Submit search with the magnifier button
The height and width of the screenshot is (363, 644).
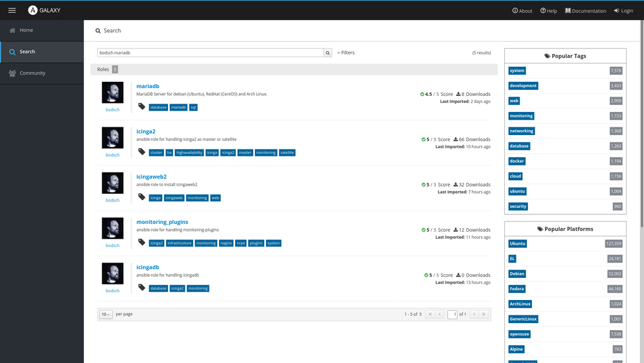pyautogui.click(x=328, y=53)
